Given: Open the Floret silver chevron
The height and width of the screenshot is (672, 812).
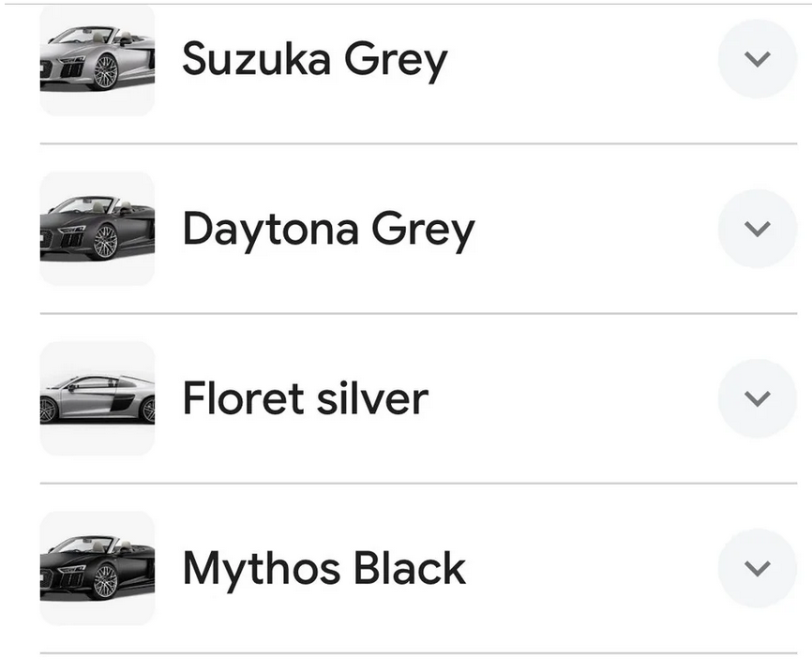Looking at the screenshot, I should click(x=757, y=398).
